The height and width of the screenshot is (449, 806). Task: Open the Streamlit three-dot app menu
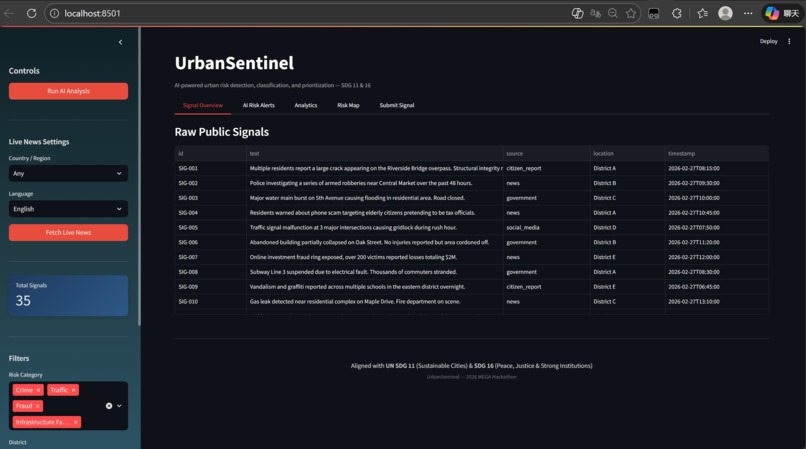tap(789, 42)
